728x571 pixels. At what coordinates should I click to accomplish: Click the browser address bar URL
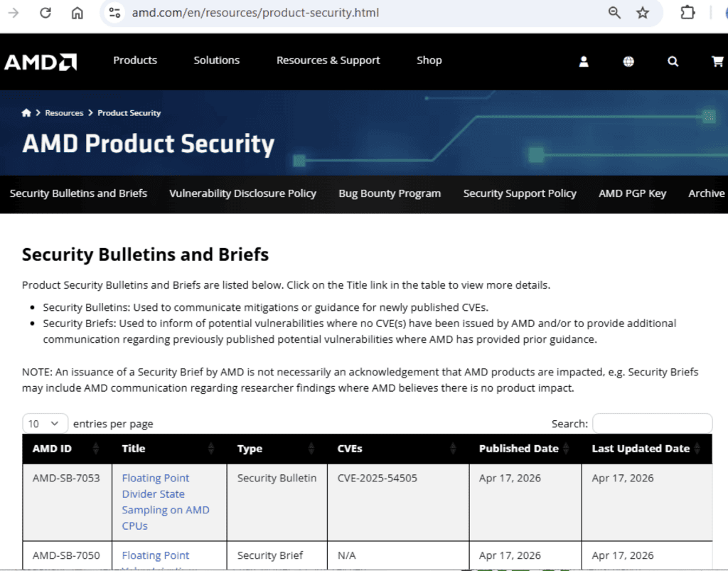(x=255, y=13)
